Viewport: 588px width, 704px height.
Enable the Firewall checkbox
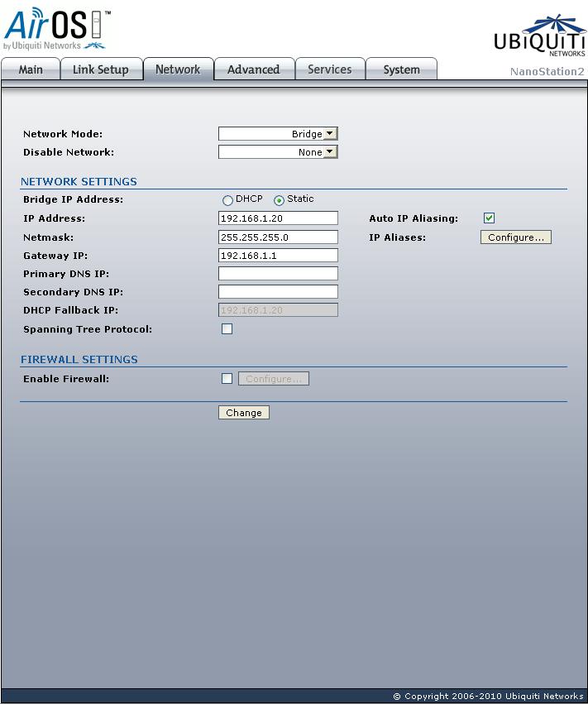coord(227,379)
